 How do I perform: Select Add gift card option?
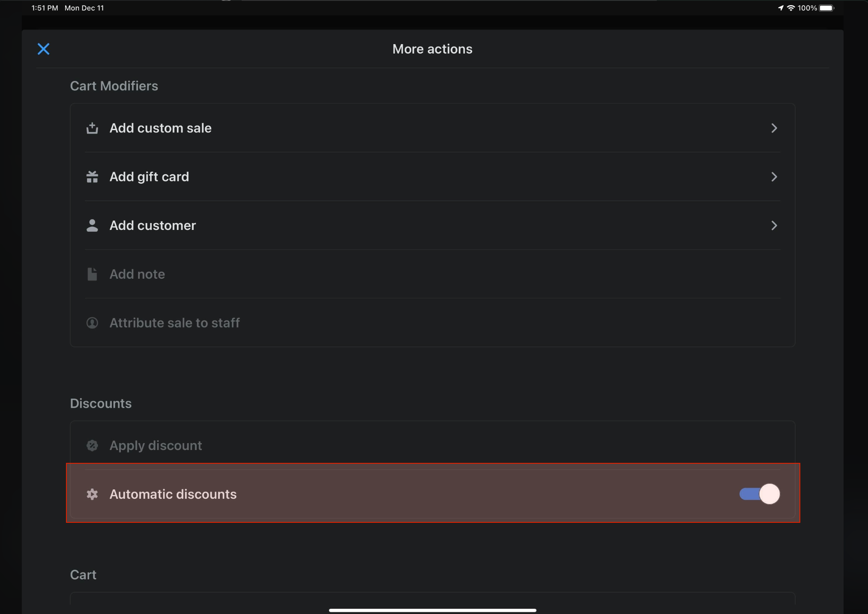coord(149,177)
